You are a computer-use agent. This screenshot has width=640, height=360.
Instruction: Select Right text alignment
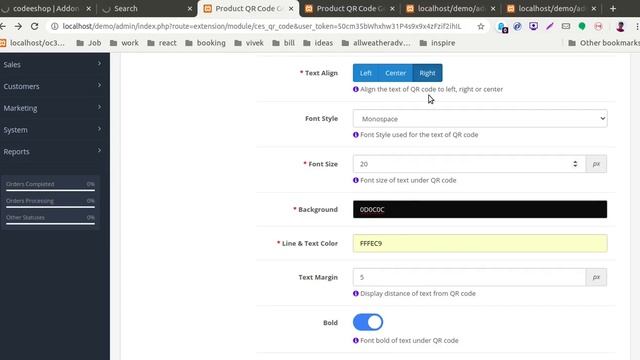click(427, 73)
